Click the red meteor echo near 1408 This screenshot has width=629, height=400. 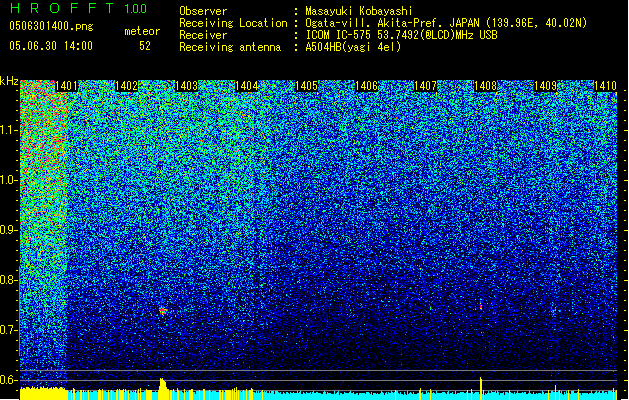coord(481,306)
